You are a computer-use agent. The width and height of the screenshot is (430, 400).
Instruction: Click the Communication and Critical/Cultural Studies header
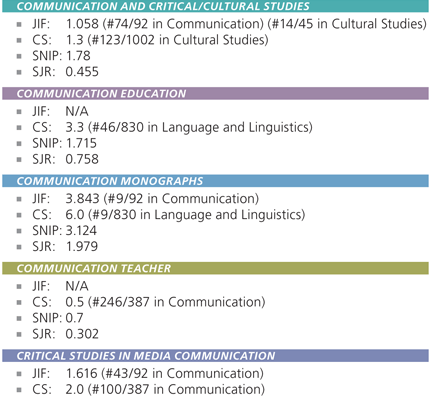(215, 6)
